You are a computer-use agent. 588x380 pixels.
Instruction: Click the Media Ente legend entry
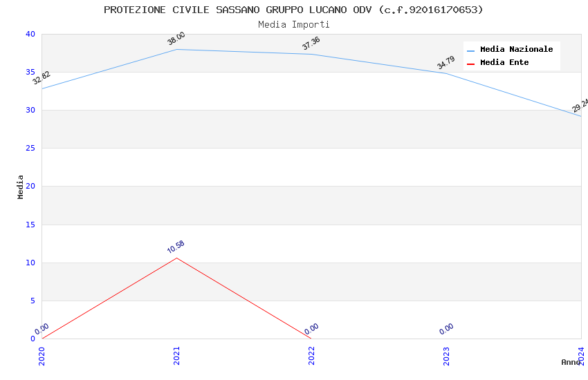(x=504, y=63)
